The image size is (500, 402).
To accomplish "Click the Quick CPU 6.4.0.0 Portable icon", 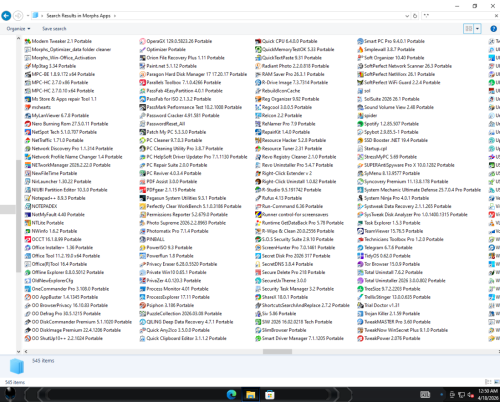I will pos(258,41).
